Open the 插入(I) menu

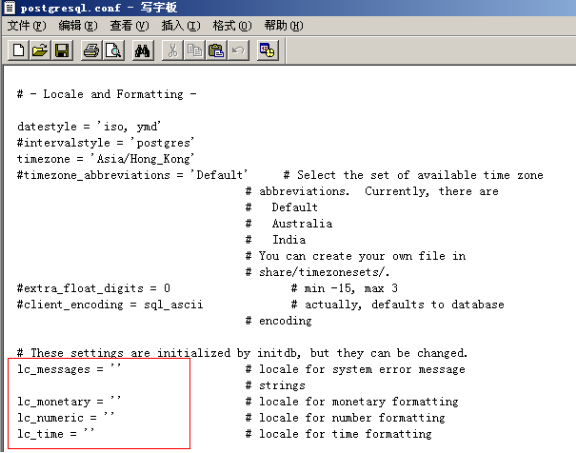pos(181,26)
